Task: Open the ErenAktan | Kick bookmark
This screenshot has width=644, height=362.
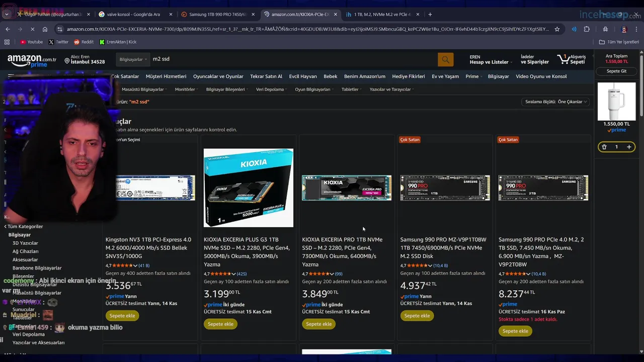Action: pos(118,42)
